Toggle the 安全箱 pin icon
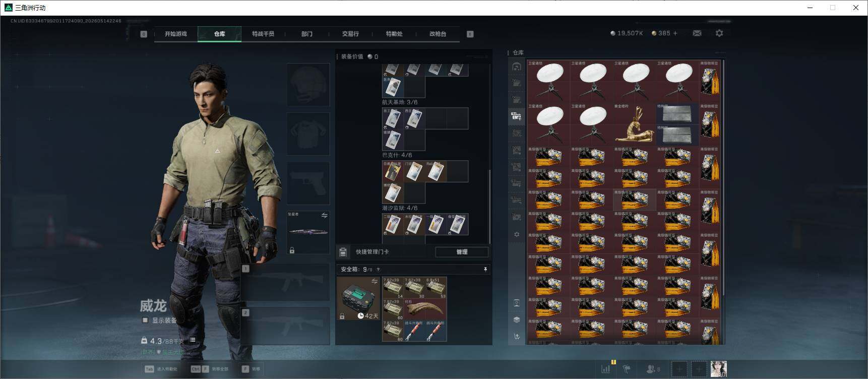868x379 pixels. point(485,270)
